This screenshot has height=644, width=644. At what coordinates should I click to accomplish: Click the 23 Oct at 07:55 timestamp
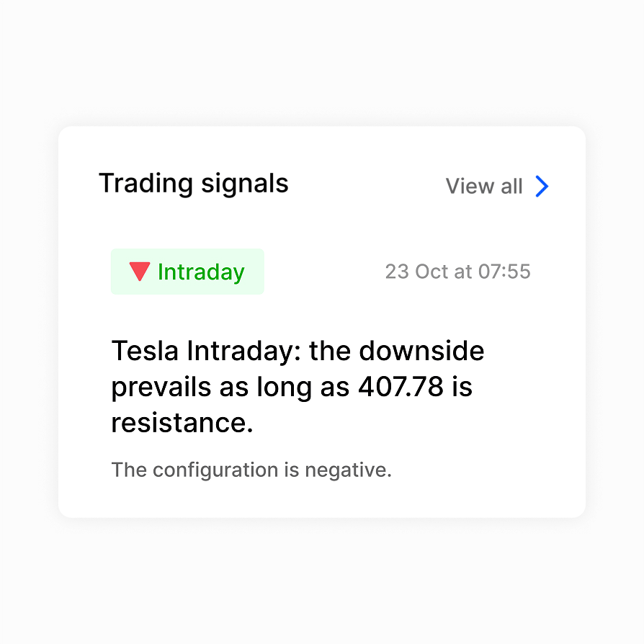coord(458,272)
